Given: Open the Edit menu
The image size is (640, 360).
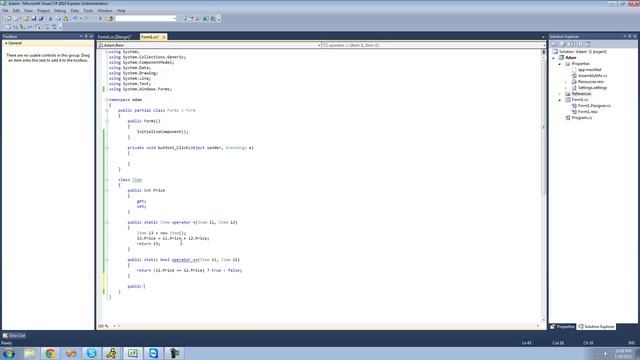Looking at the screenshot, I should [x=16, y=11].
